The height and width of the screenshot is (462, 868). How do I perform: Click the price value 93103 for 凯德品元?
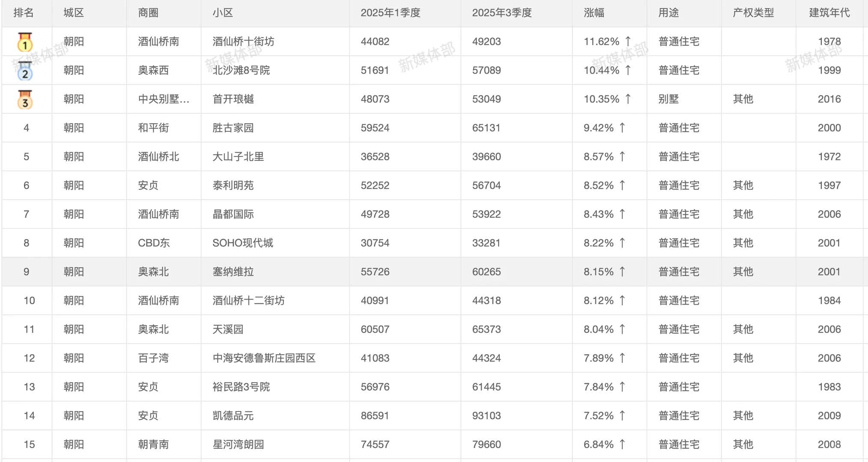coord(486,415)
